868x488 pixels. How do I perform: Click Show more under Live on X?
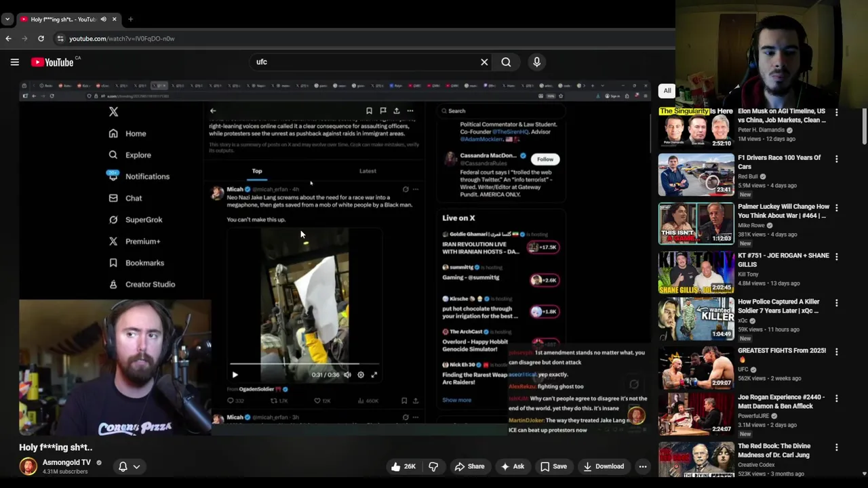coord(456,400)
